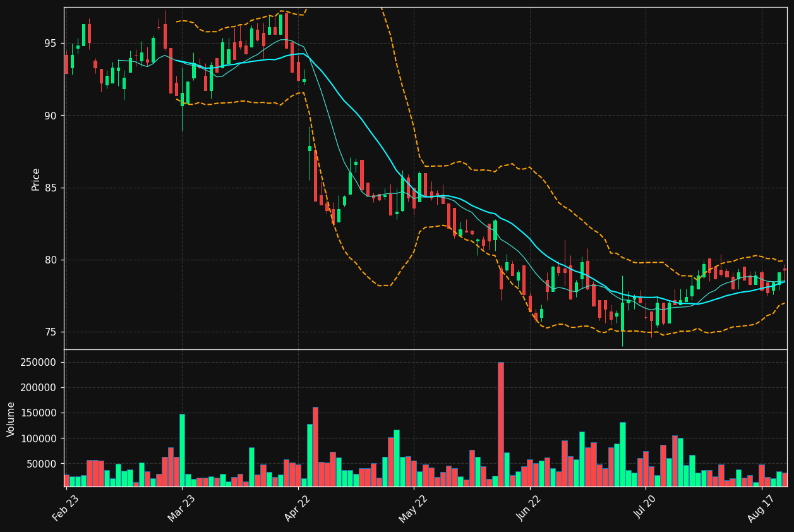Click the 200000 volume axis label
This screenshot has width=794, height=532.
pyautogui.click(x=39, y=388)
